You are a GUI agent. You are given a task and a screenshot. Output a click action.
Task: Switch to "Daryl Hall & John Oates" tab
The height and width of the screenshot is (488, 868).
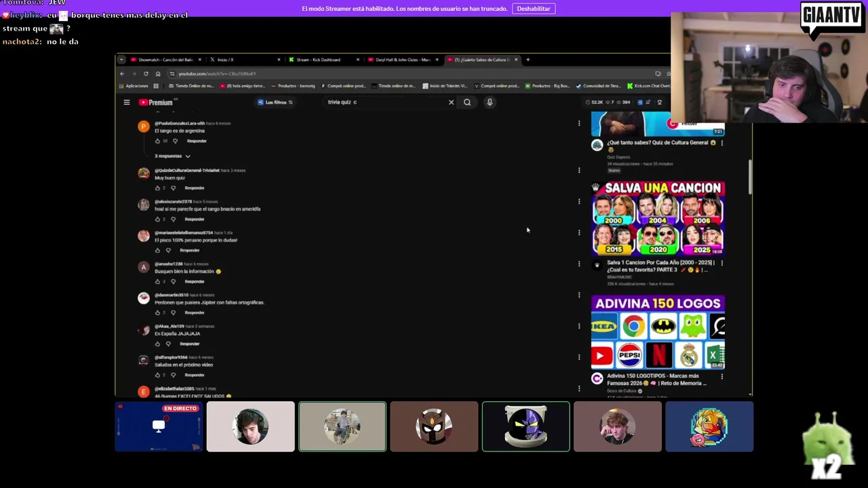402,60
